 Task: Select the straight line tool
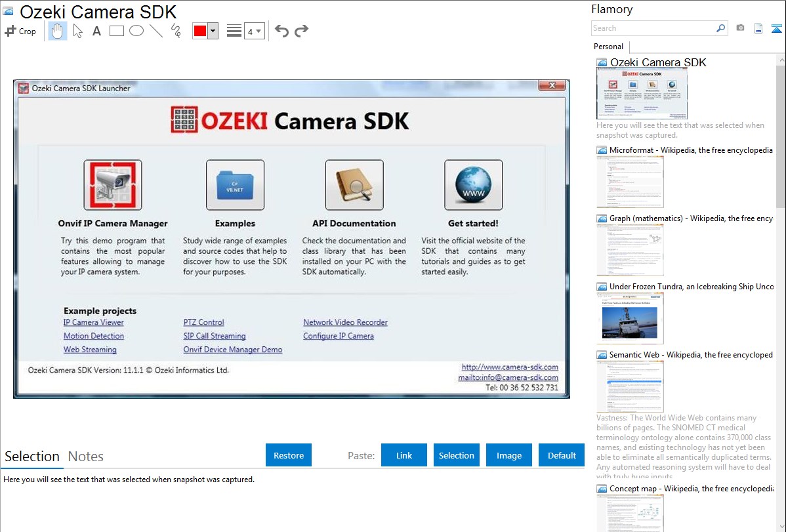(x=156, y=31)
